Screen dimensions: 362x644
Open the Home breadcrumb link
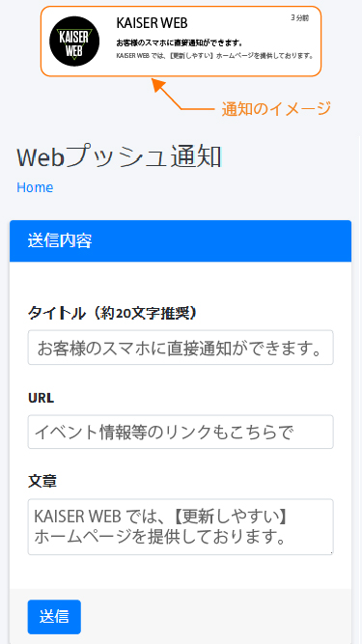(35, 187)
